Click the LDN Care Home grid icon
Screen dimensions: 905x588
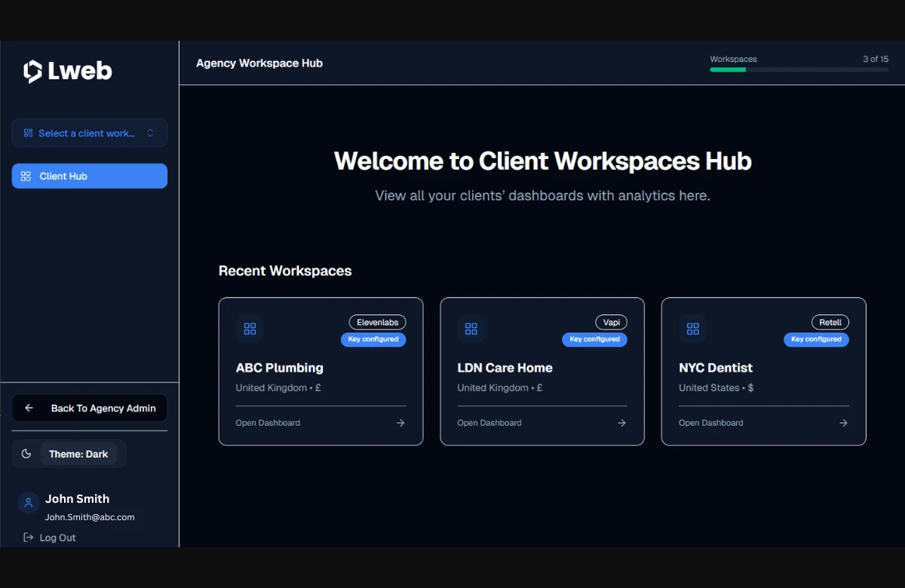471,329
